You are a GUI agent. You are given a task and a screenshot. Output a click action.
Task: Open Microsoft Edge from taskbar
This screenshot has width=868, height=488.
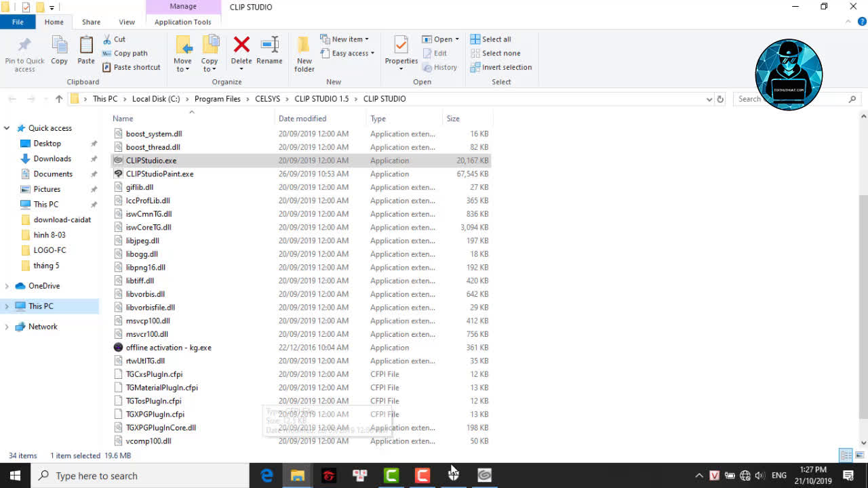point(267,476)
